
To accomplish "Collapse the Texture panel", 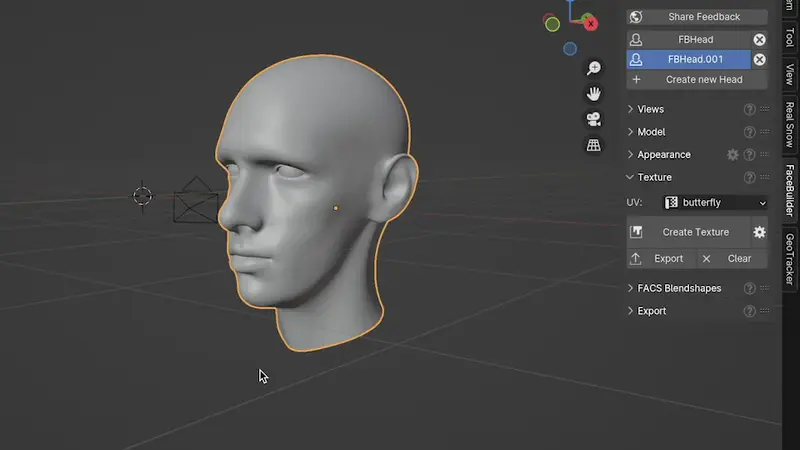I will [630, 177].
